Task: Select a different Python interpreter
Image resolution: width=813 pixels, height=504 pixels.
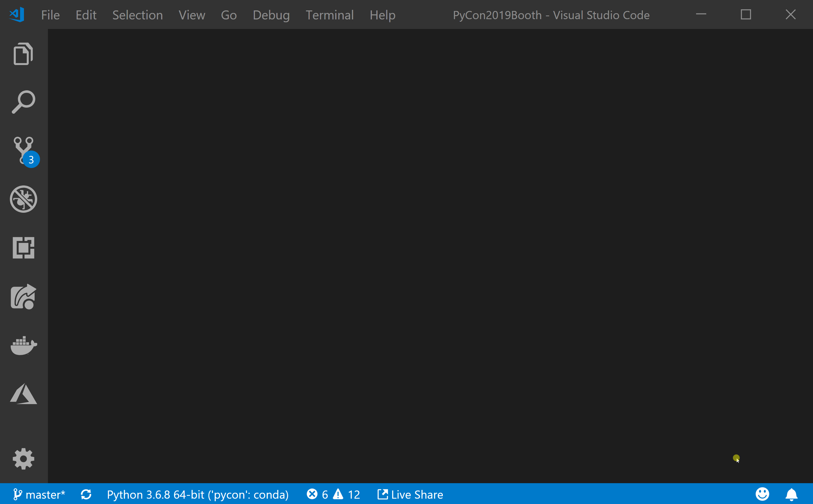Action: click(197, 494)
